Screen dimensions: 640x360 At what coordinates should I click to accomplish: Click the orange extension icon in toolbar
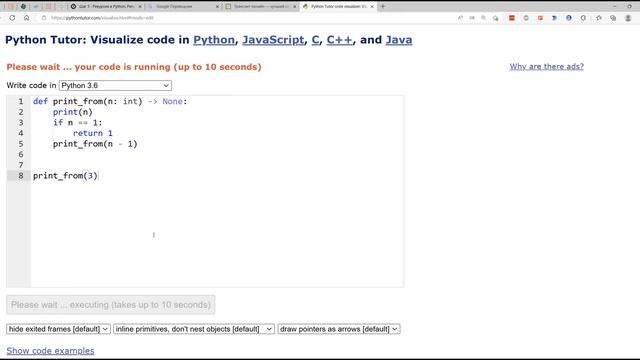tap(540, 18)
